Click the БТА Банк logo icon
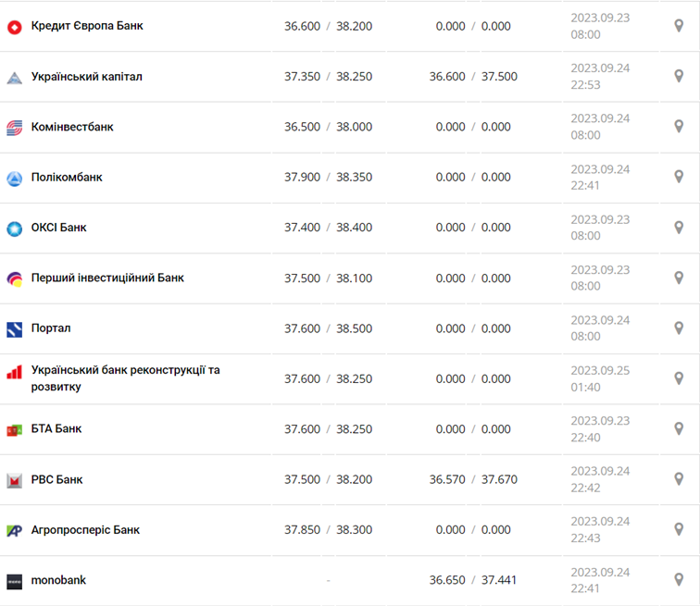 (14, 429)
